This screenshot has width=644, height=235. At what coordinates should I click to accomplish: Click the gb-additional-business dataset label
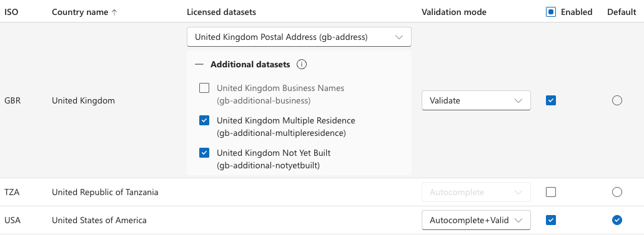(x=280, y=94)
